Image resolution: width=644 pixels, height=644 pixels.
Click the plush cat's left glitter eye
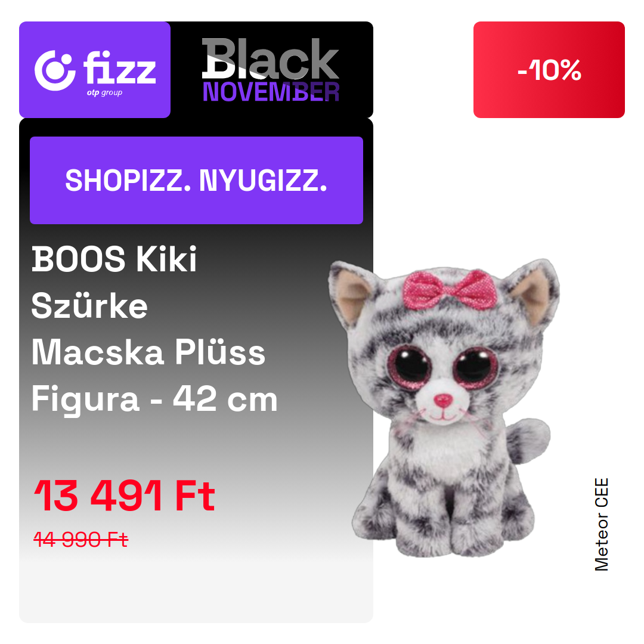(410, 367)
